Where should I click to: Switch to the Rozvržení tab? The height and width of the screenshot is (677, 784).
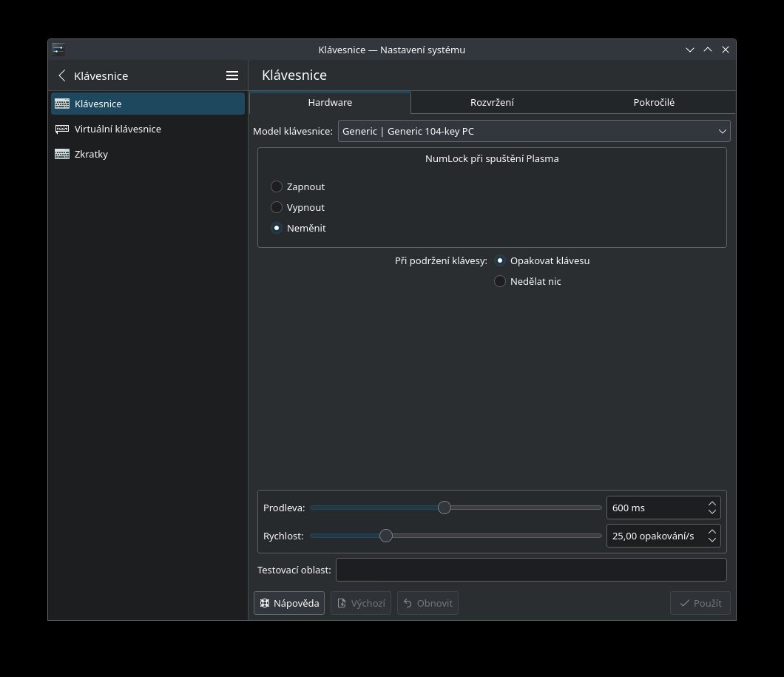tap(492, 102)
